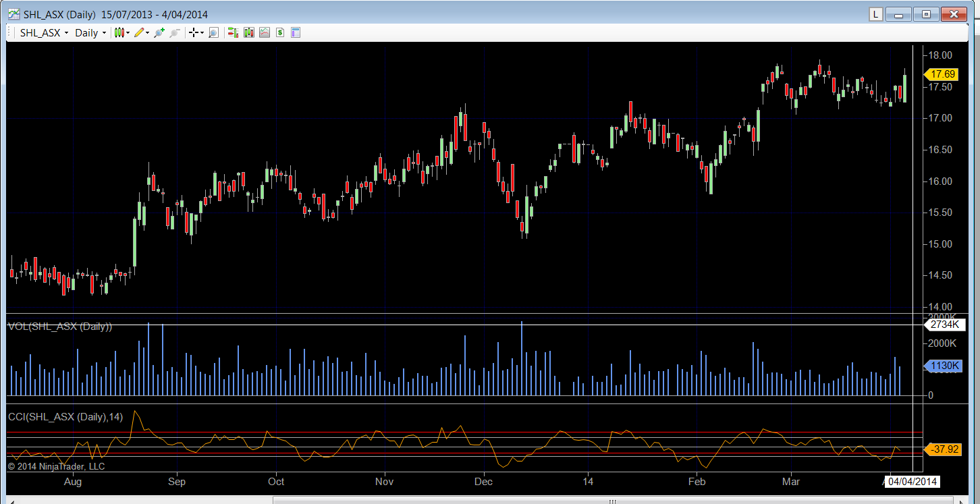
Task: Open the chart properties icon
Action: pos(296,32)
